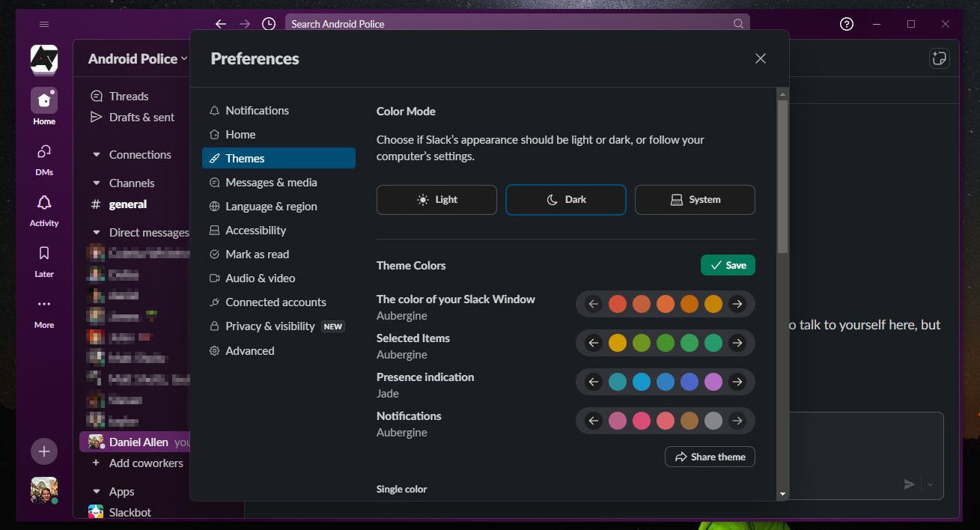The width and height of the screenshot is (980, 530).
Task: Next colors for Presence indication row
Action: pyautogui.click(x=737, y=382)
